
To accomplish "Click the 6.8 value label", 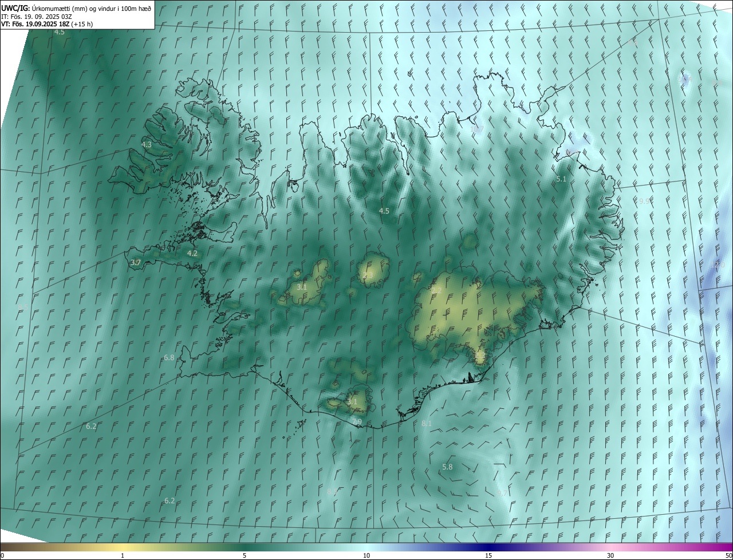I will tap(169, 358).
